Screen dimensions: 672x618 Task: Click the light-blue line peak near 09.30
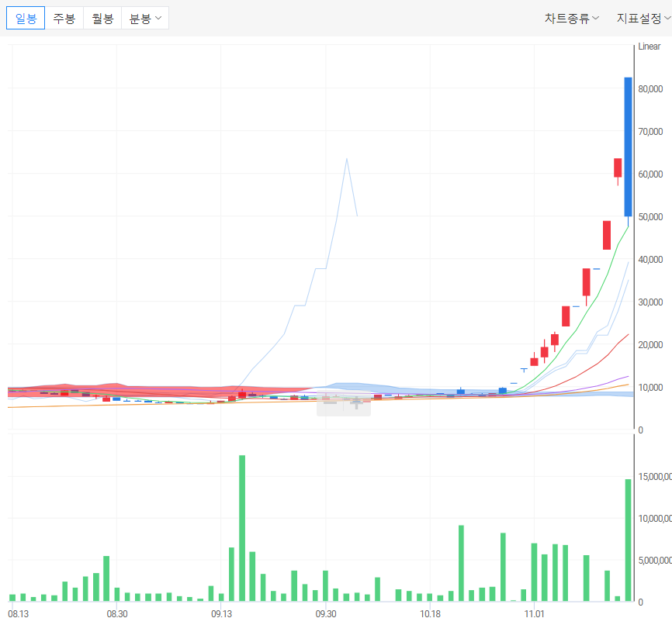[347, 159]
